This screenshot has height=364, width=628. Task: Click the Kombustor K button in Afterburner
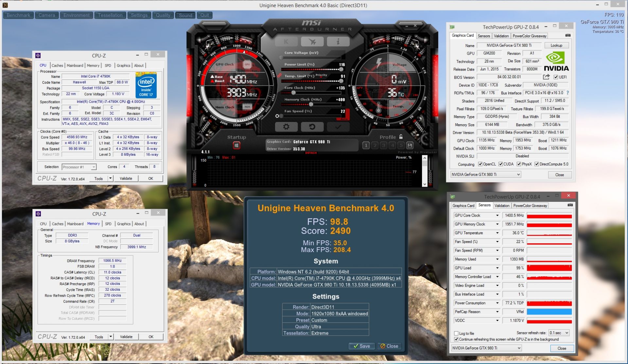click(x=286, y=42)
